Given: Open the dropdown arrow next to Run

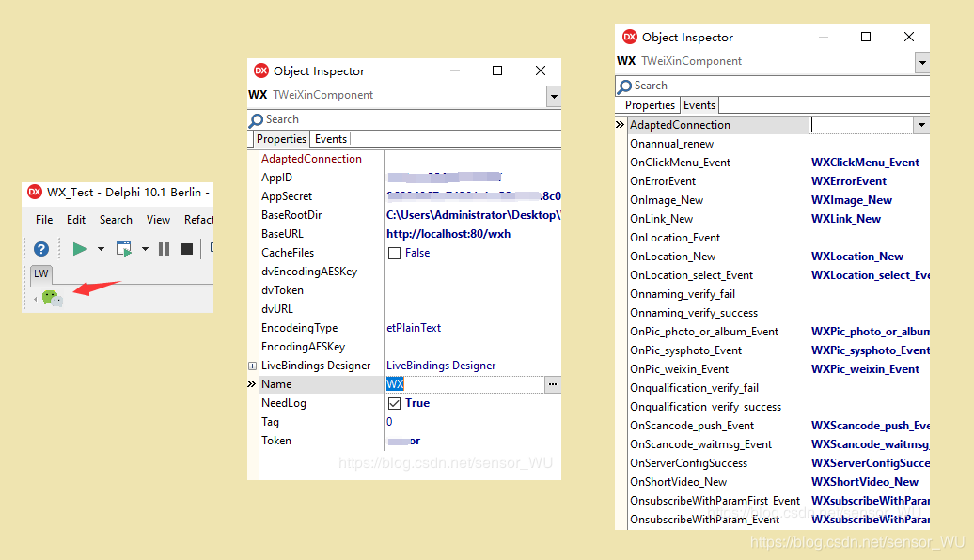Looking at the screenshot, I should pyautogui.click(x=101, y=249).
